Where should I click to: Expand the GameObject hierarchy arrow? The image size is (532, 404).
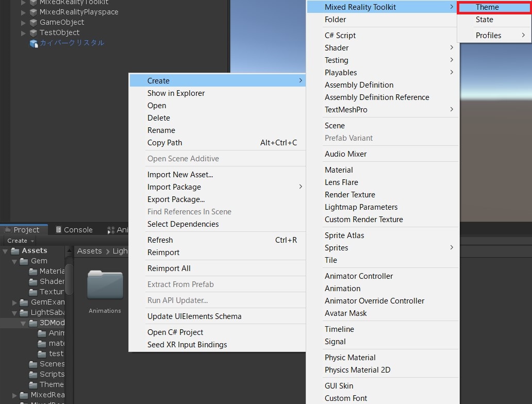[x=23, y=23]
